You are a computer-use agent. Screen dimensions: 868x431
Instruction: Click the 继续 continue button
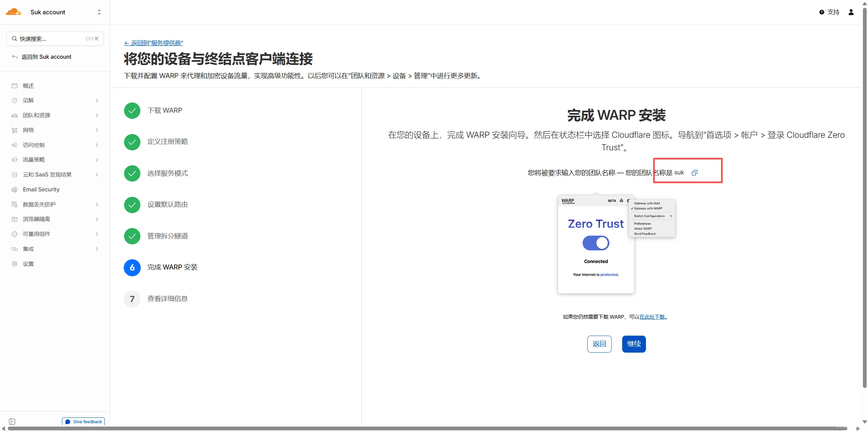pyautogui.click(x=634, y=344)
